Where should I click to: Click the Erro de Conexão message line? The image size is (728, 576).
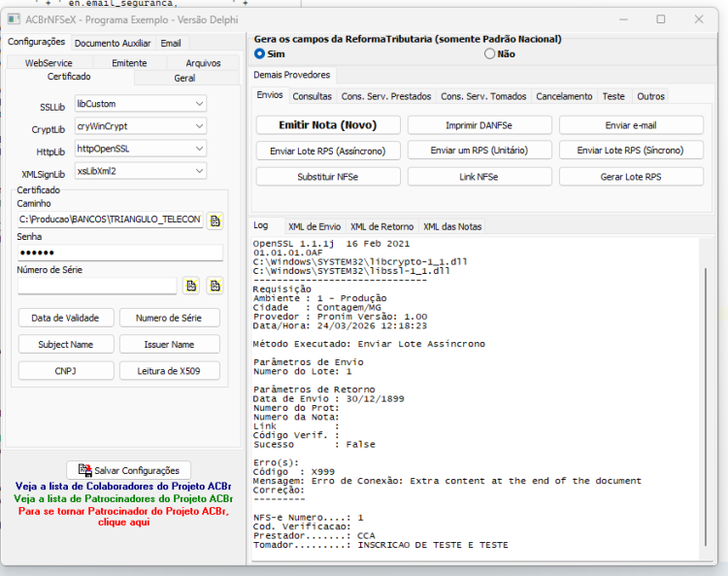coord(447,481)
